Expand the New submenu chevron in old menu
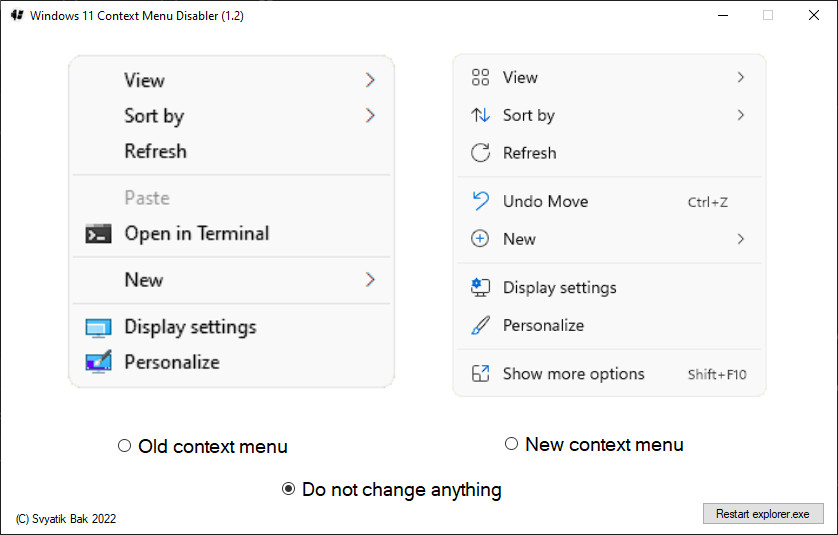 tap(370, 280)
